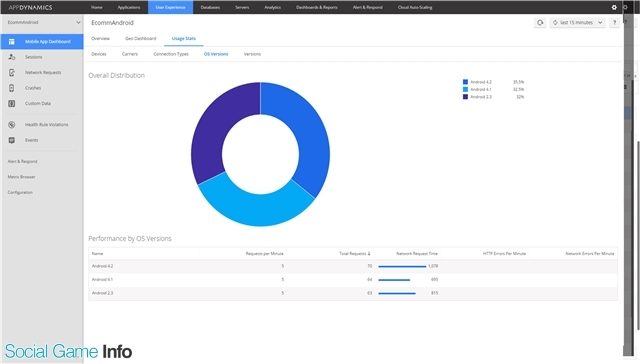
Task: Open Sessions via its sidebar icon
Action: tap(12, 57)
